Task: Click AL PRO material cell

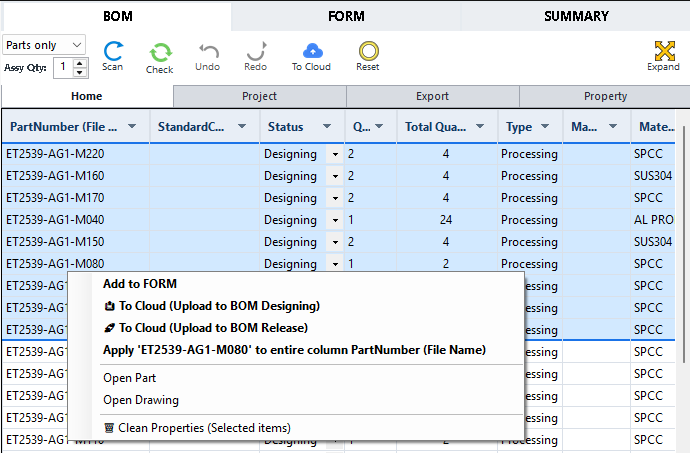Action: [x=653, y=220]
